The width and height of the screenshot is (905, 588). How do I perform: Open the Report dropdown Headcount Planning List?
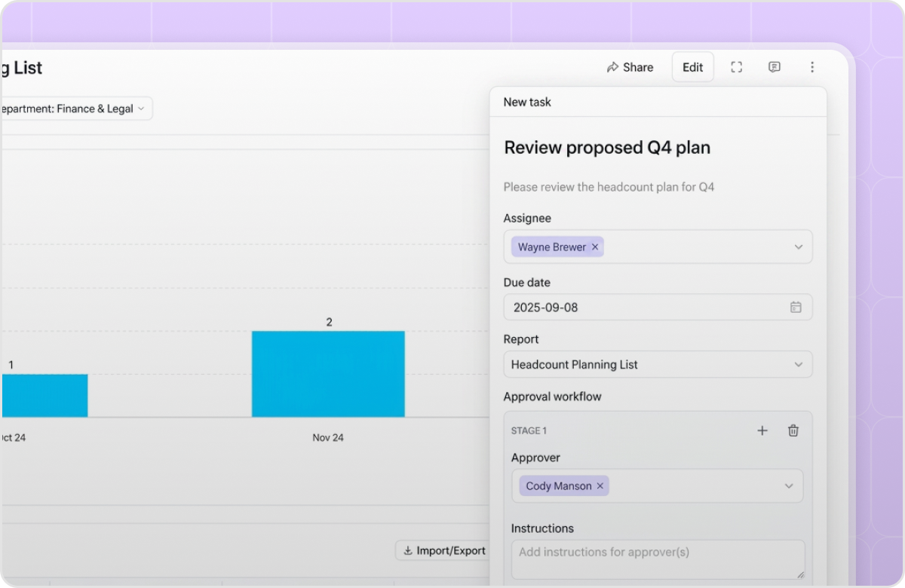pyautogui.click(x=658, y=364)
